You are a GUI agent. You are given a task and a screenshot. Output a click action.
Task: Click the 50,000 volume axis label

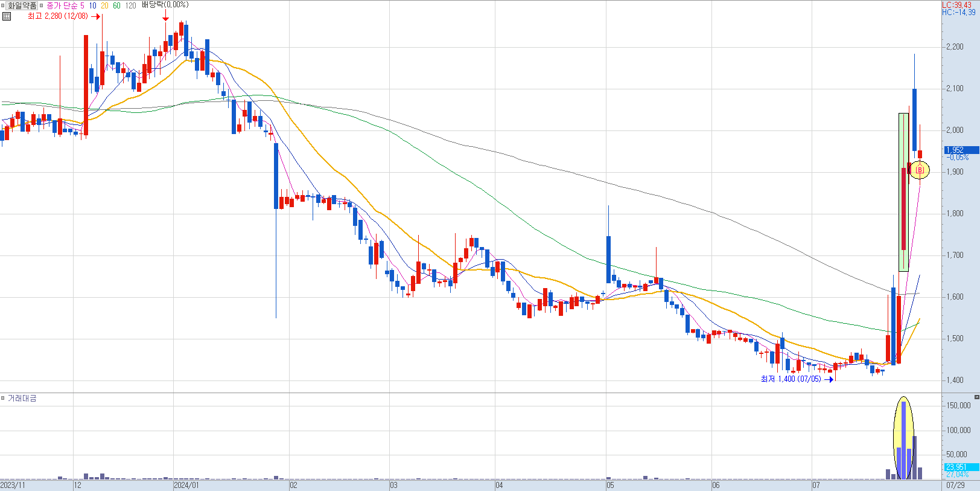pyautogui.click(x=956, y=454)
